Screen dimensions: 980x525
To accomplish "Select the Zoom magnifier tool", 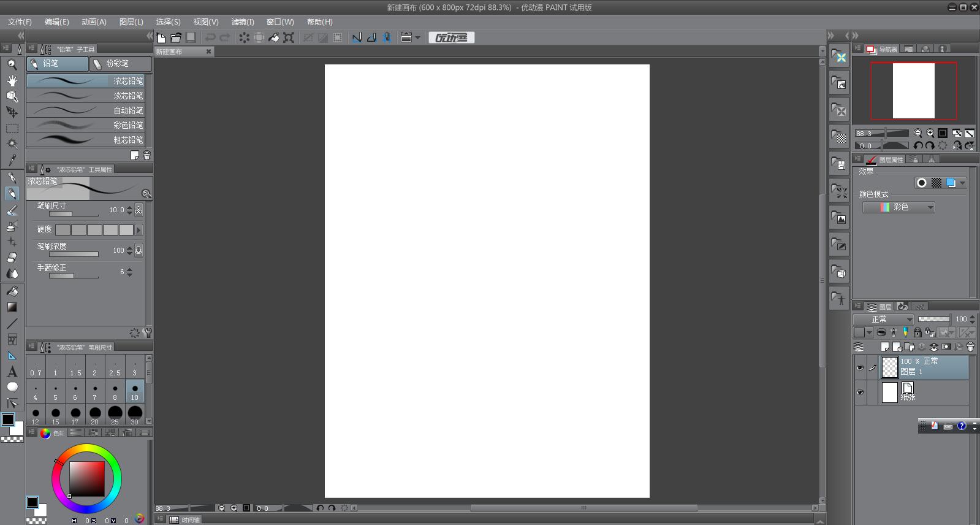I will click(12, 64).
